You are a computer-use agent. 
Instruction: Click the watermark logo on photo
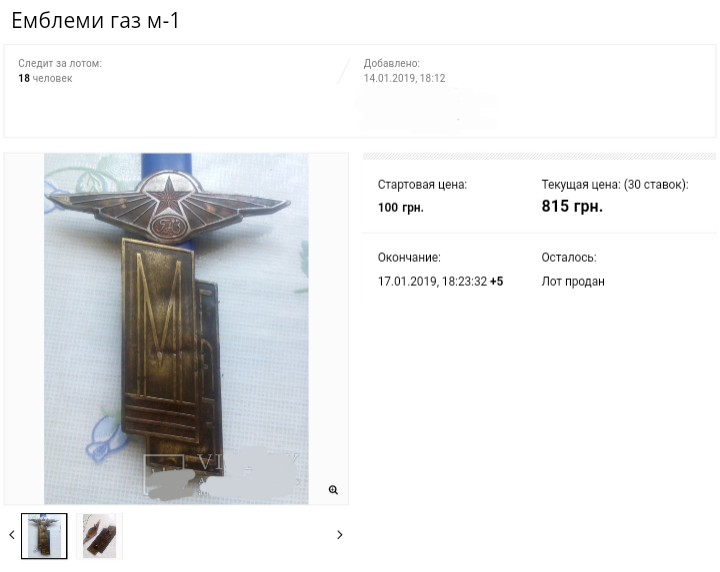point(222,475)
